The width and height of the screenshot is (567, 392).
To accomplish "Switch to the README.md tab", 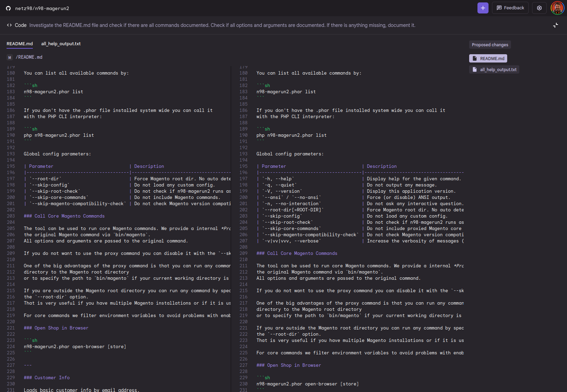I will tap(20, 44).
